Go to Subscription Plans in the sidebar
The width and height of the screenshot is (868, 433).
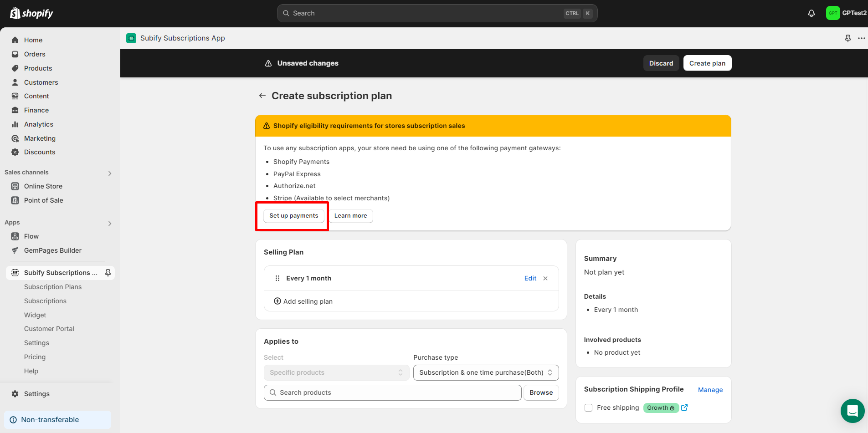pos(53,287)
